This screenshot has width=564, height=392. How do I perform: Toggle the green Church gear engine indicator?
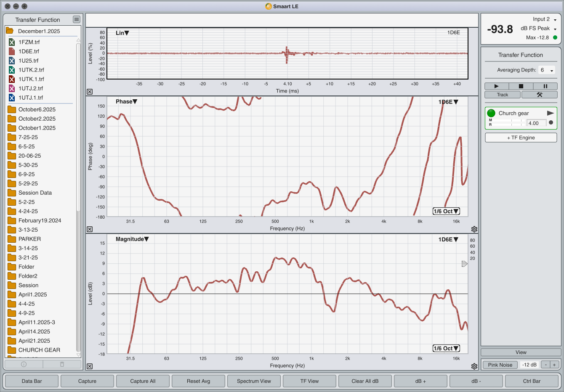point(491,113)
